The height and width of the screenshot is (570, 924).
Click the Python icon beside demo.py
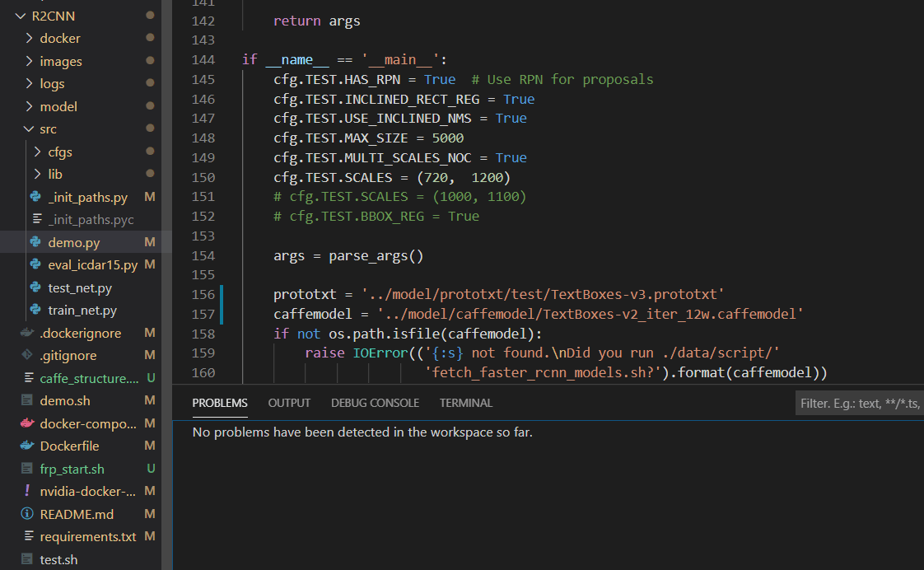click(36, 242)
